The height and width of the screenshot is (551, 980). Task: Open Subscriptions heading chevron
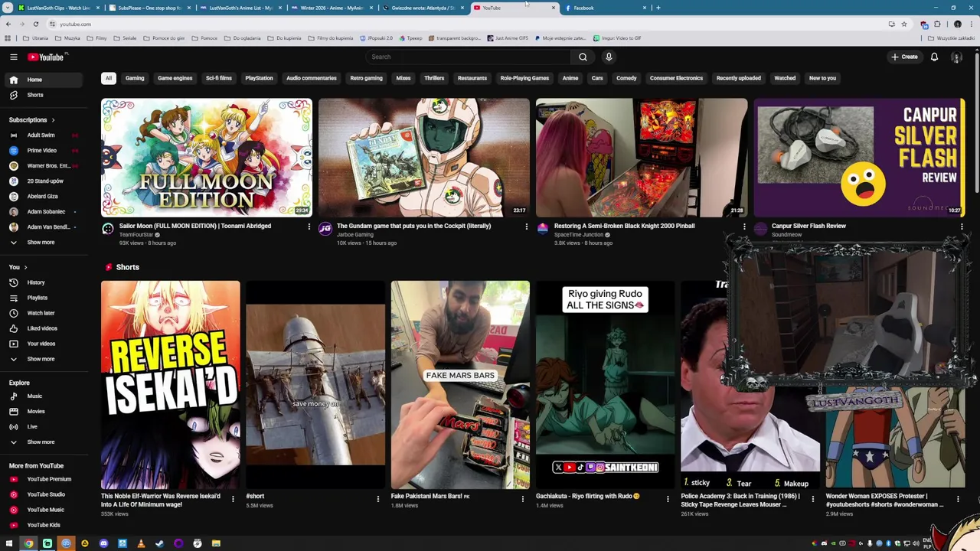pos(53,120)
